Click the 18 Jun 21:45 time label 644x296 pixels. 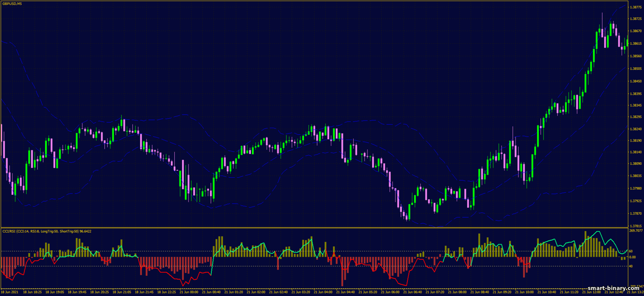pos(145,292)
